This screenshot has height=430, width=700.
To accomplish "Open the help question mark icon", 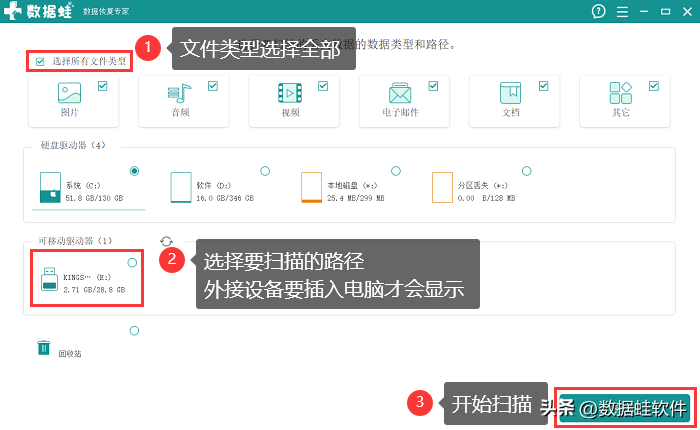I will [x=599, y=11].
